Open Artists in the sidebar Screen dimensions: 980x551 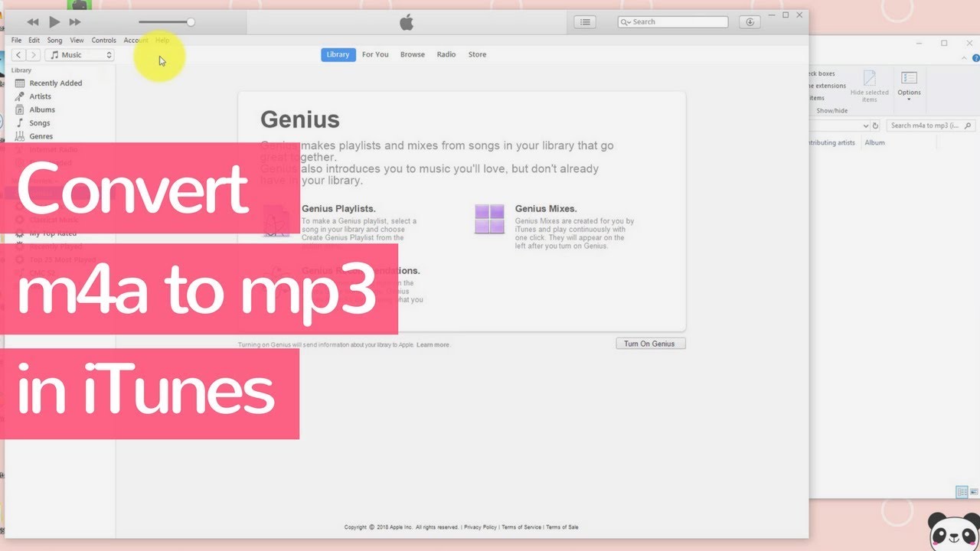point(40,96)
